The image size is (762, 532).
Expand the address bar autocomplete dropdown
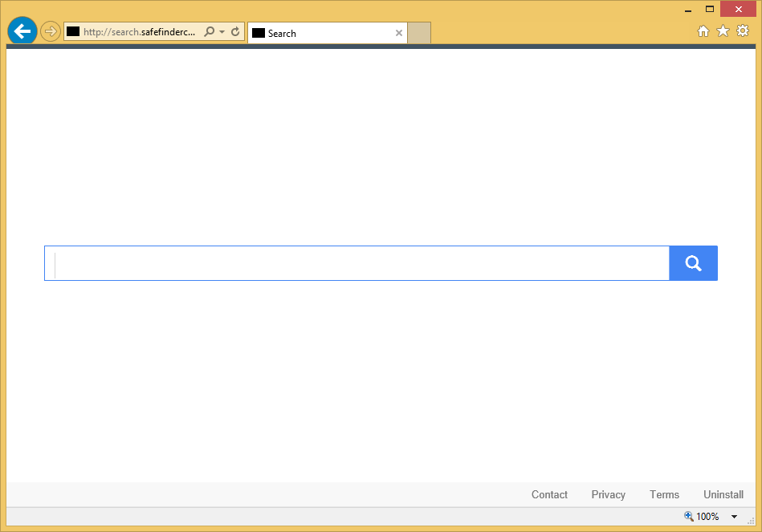222,32
